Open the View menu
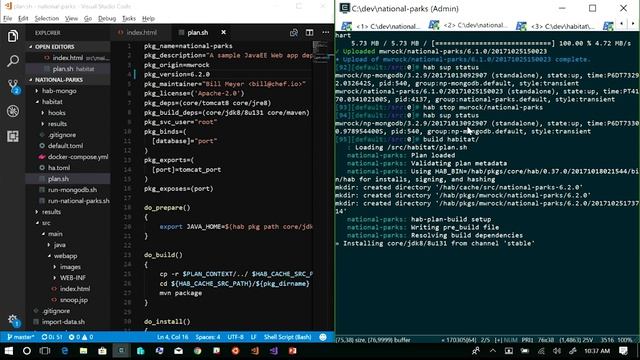Viewport: 640px width, 360px height. [x=71, y=18]
